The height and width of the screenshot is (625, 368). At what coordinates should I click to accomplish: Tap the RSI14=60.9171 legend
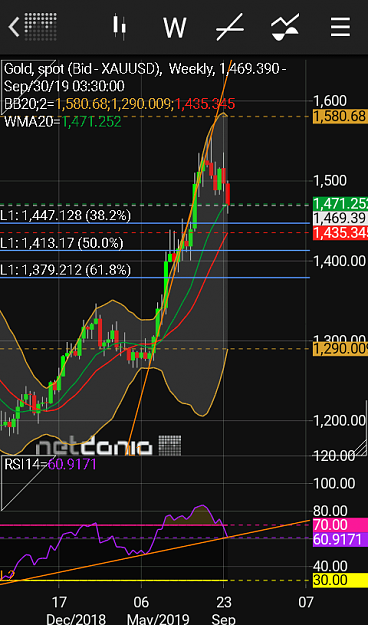[x=50, y=464]
